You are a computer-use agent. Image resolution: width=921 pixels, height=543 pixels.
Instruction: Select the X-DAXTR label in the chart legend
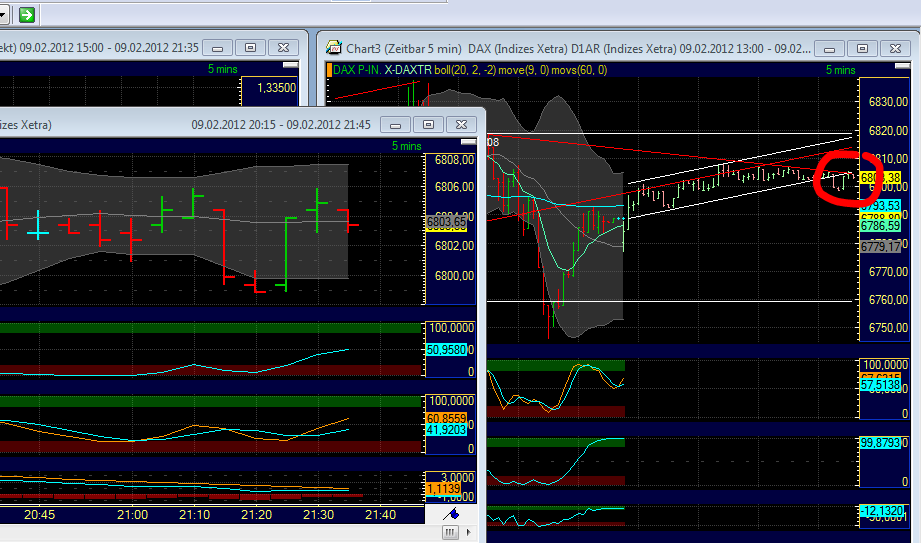pos(408,69)
